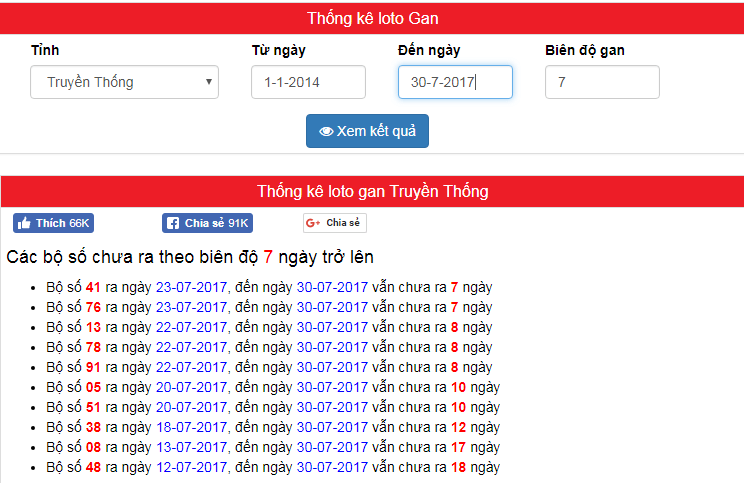Click the number 78 in the list
Image resolution: width=744 pixels, height=483 pixels.
coord(93,347)
